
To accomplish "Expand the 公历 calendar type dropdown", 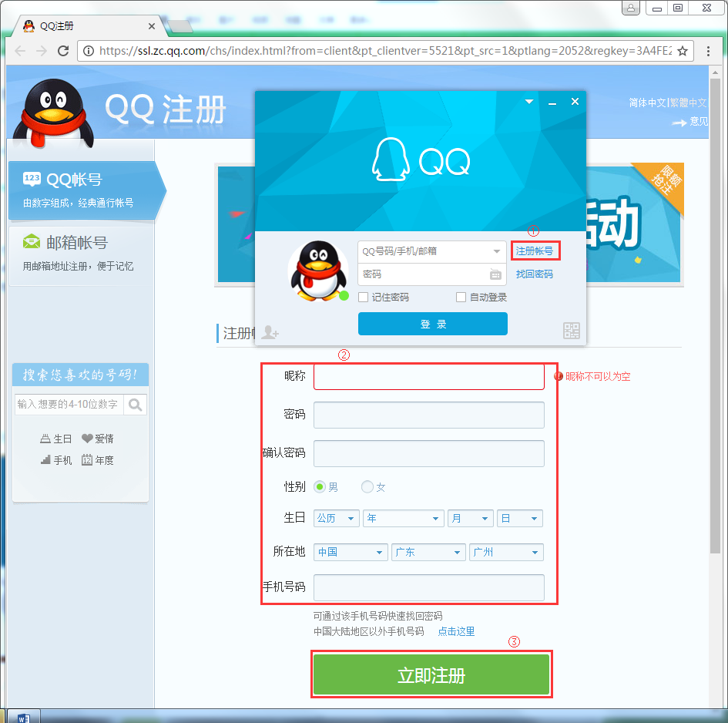I will (x=336, y=519).
